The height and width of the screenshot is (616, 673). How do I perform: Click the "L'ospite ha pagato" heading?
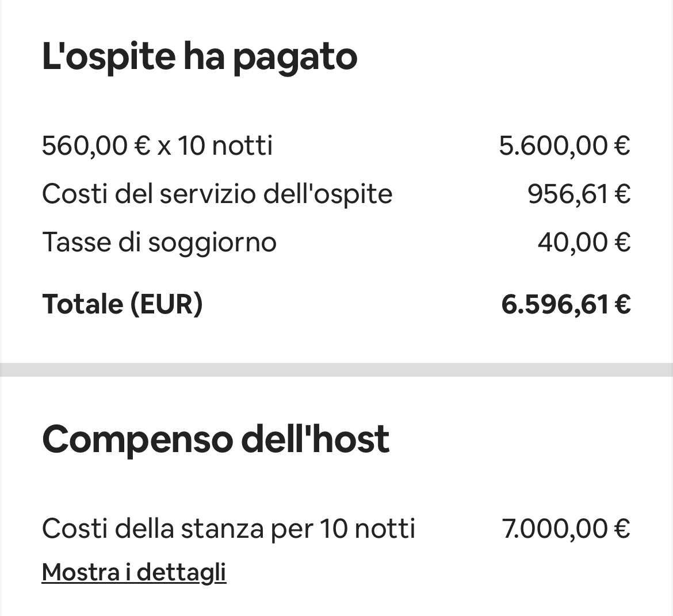coord(200,57)
